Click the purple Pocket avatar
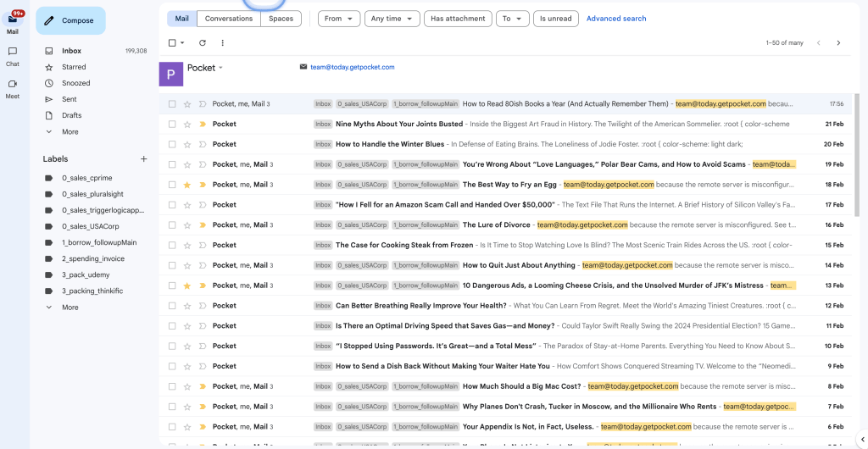Viewport: 868px width, 449px height. click(171, 74)
